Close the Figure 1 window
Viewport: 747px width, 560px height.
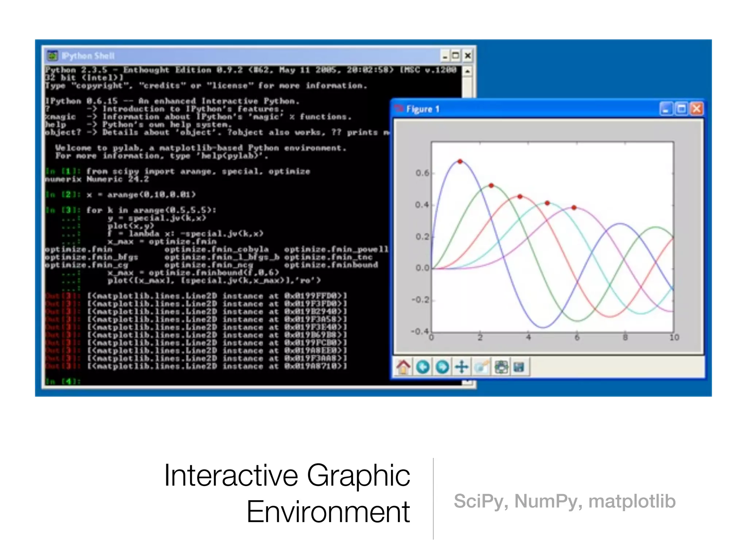697,109
